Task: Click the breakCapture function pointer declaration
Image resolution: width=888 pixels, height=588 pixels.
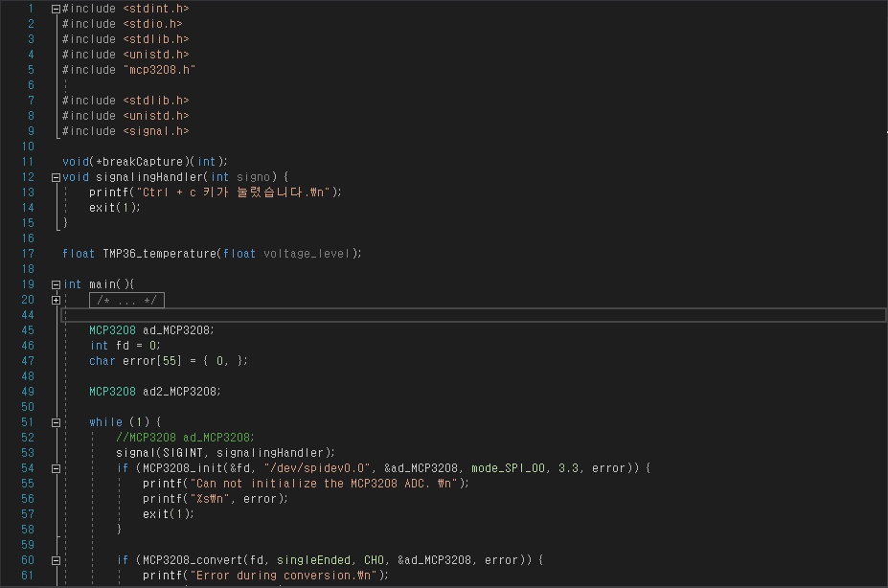Action: pyautogui.click(x=145, y=162)
